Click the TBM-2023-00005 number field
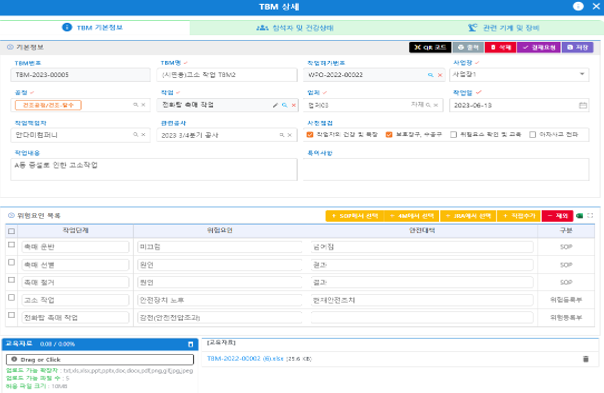The image size is (604, 393). coord(81,75)
